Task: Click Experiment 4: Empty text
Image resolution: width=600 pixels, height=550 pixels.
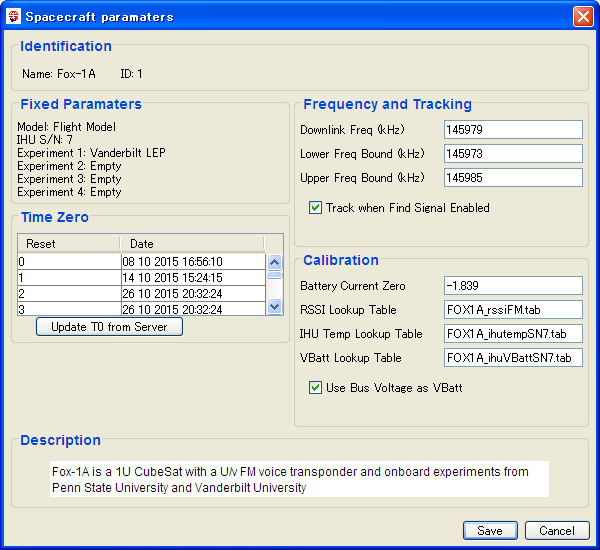Action: click(x=69, y=192)
